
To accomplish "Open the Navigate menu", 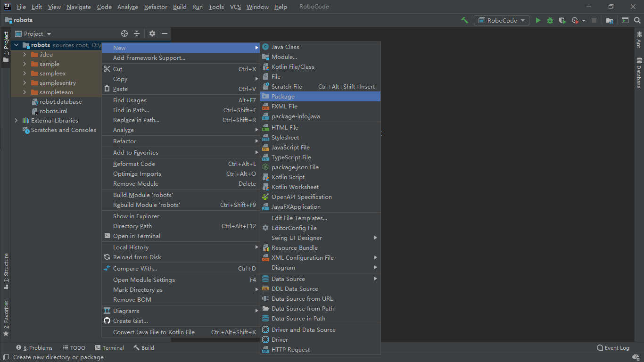I will coord(79,7).
